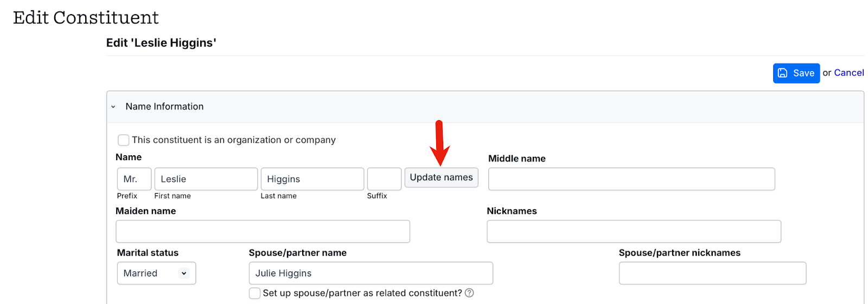This screenshot has height=304, width=868.
Task: Click the Name Information section header
Action: [x=164, y=107]
